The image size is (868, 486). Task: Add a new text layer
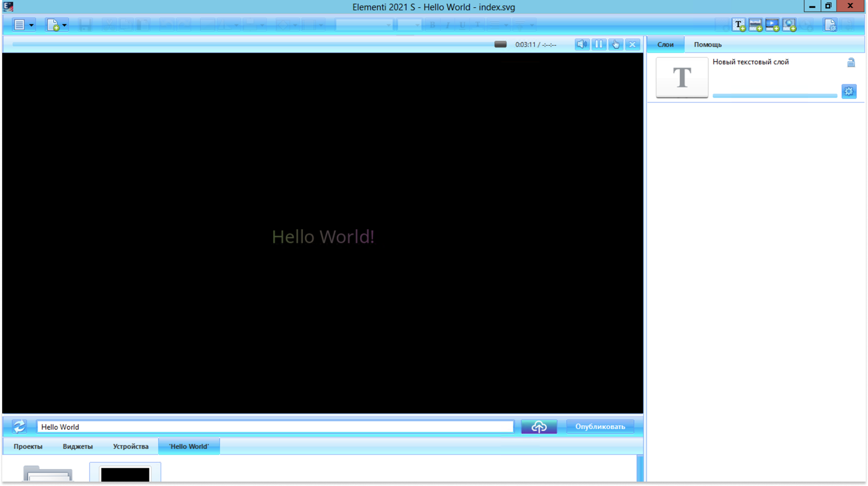(x=739, y=25)
